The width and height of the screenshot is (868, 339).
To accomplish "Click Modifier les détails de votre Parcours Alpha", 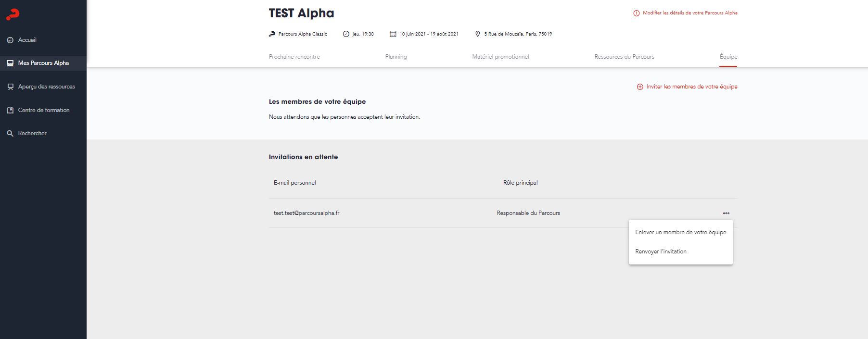I will [690, 13].
